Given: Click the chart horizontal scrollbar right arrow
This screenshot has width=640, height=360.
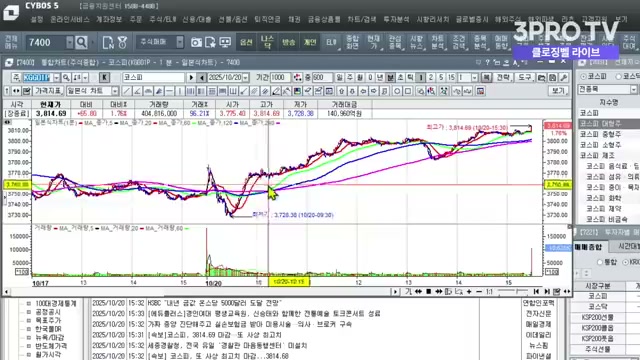Looking at the screenshot, I should 394,291.
